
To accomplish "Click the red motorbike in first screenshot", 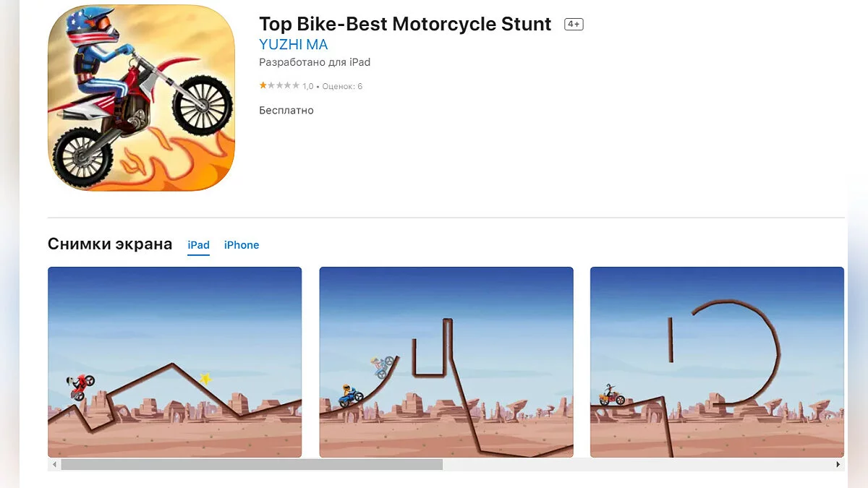I will (x=81, y=387).
